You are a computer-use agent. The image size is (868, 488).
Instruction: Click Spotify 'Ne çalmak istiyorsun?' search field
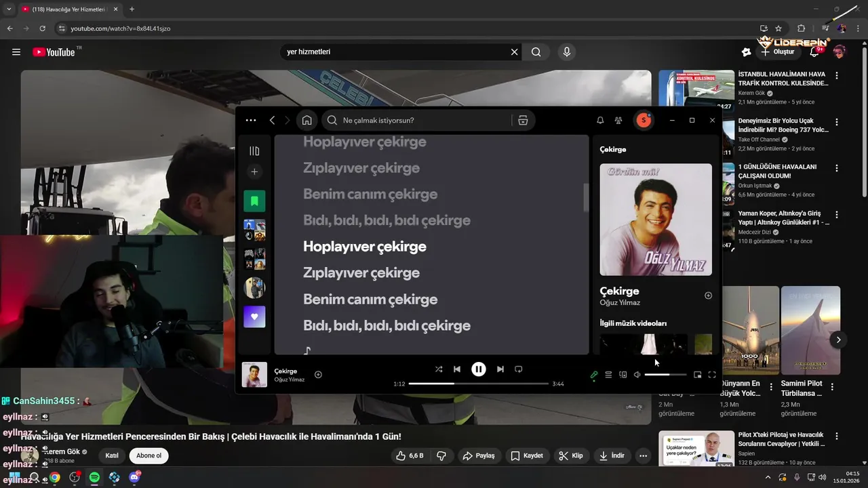(417, 120)
